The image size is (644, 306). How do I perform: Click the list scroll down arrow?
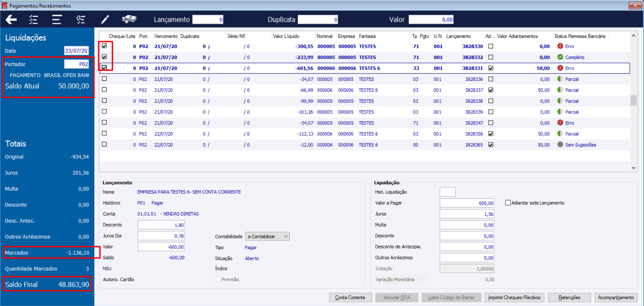point(634,168)
